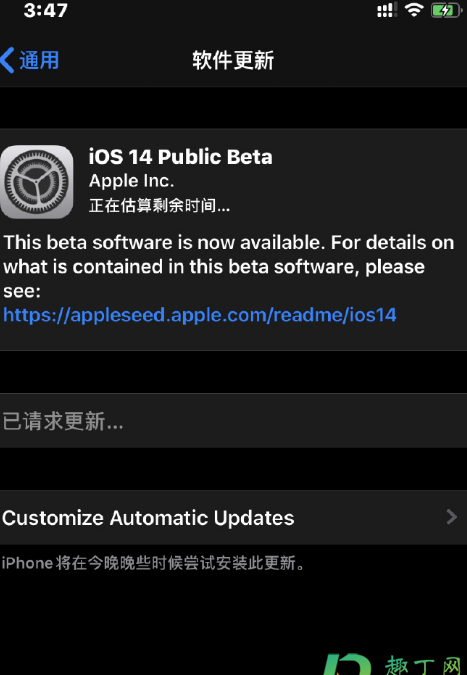This screenshot has width=467, height=675.
Task: Tap the Settings gear app icon
Action: click(37, 182)
